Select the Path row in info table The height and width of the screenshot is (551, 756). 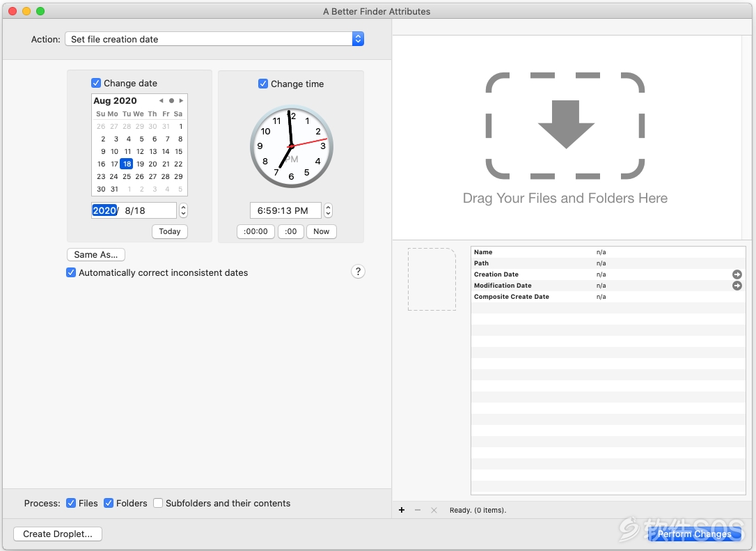coord(608,263)
